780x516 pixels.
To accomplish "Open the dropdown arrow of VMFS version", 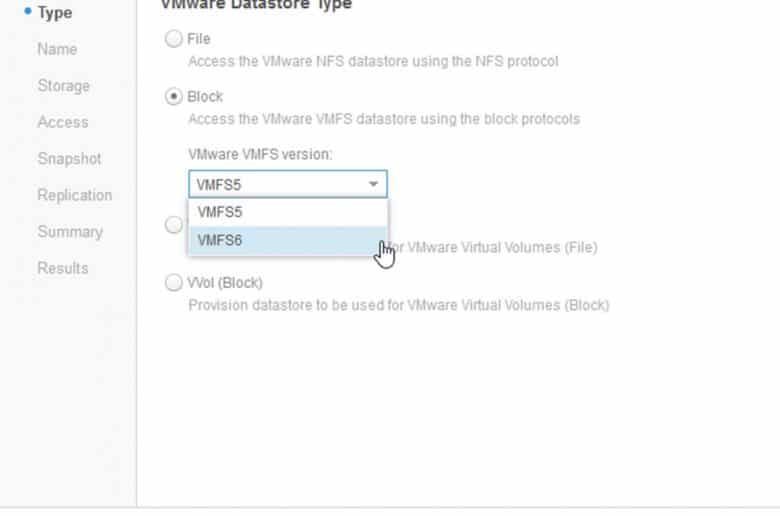I will pos(373,184).
